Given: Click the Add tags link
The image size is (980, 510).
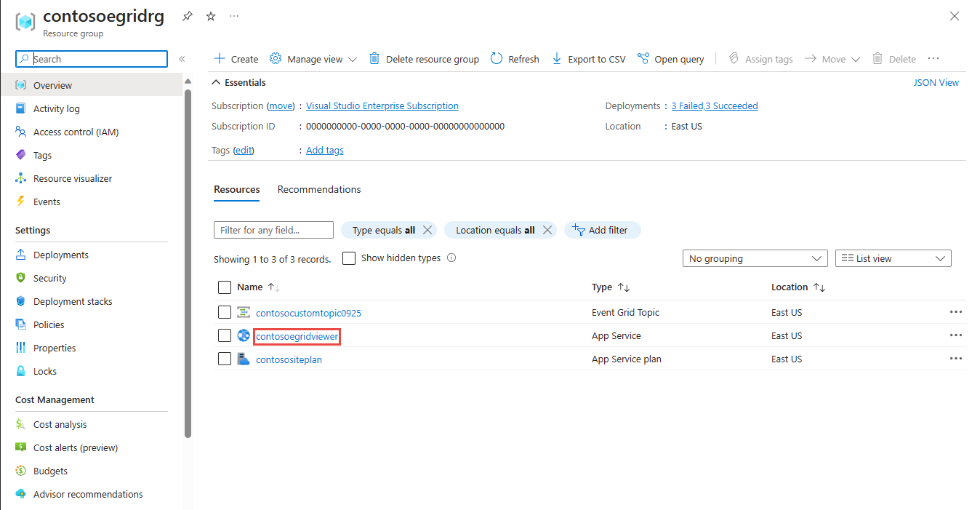Looking at the screenshot, I should coord(325,150).
